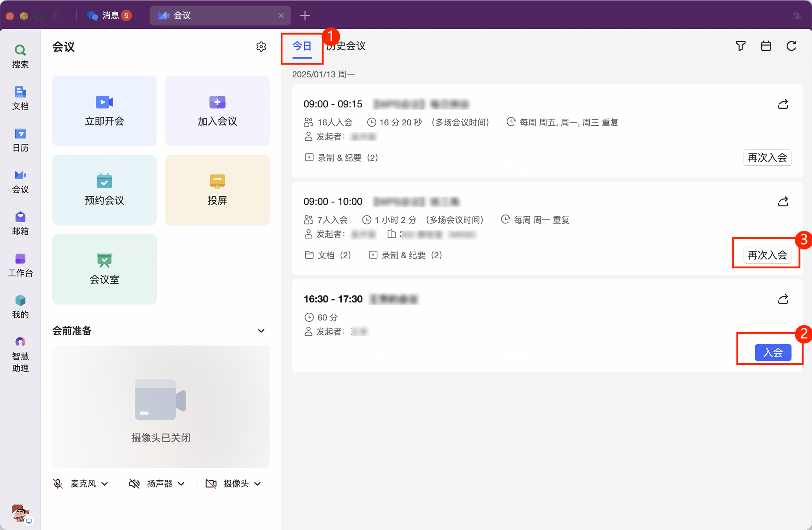Image resolution: width=812 pixels, height=530 pixels.
Task: Click the 立即开会 card
Action: (x=104, y=111)
